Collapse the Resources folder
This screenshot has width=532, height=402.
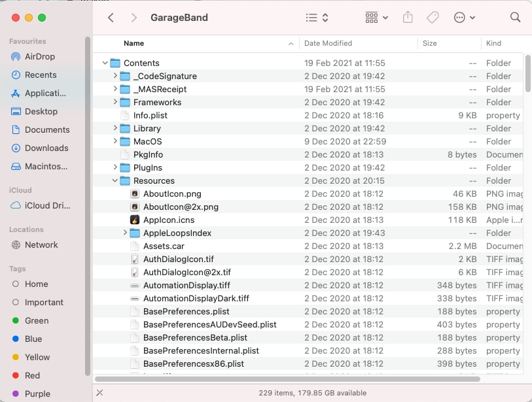click(115, 180)
